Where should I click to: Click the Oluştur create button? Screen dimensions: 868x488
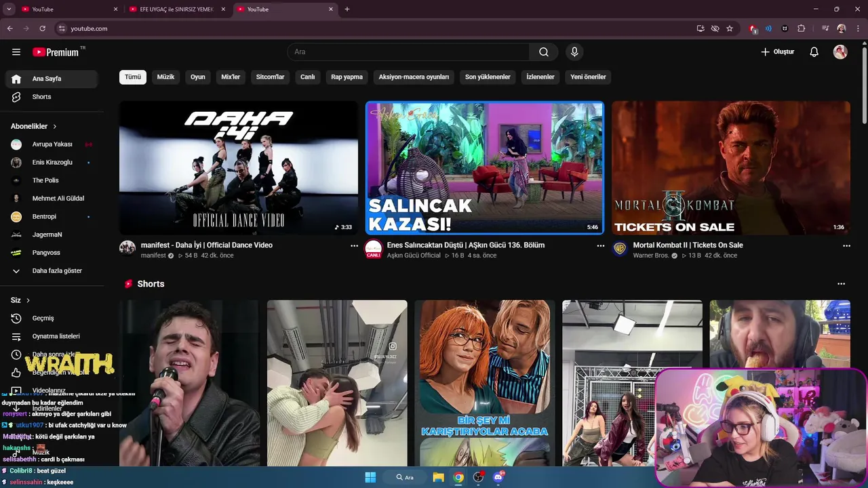click(777, 52)
